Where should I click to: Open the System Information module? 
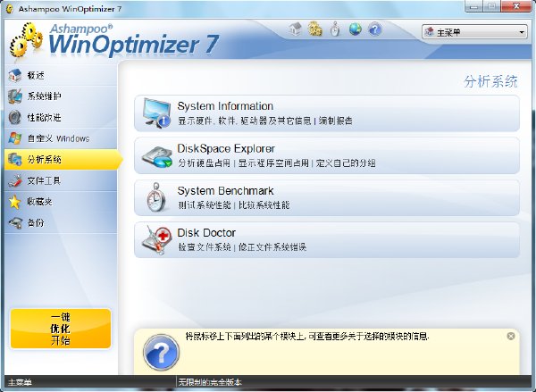(327, 113)
